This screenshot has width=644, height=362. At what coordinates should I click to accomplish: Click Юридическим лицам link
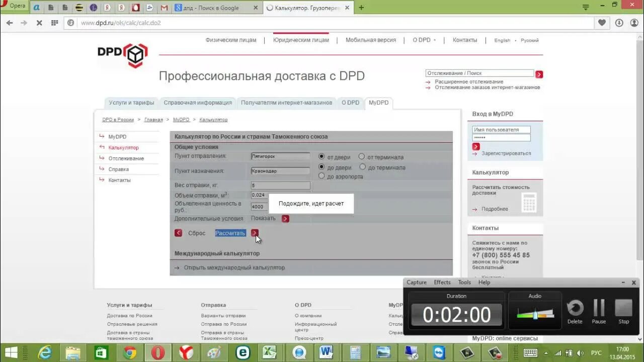pyautogui.click(x=301, y=40)
